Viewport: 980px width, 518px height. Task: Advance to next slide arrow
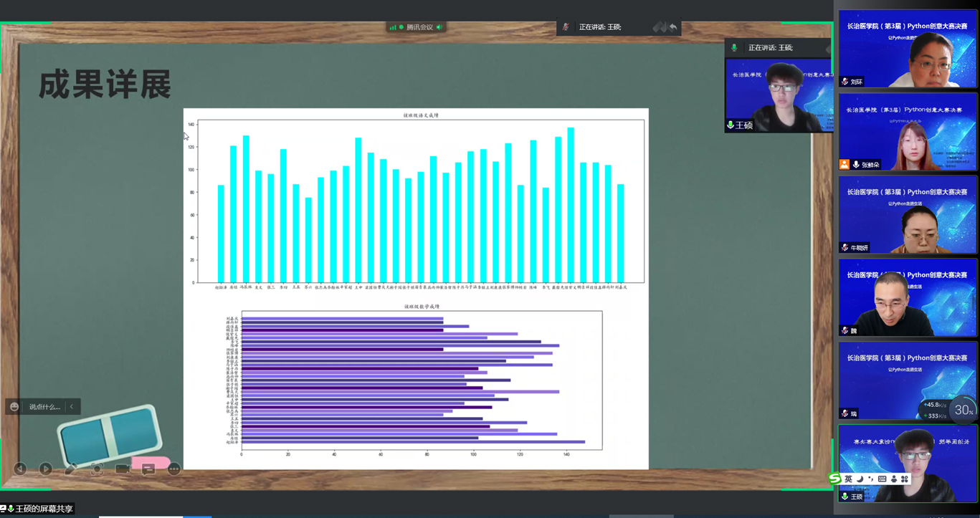[x=46, y=469]
